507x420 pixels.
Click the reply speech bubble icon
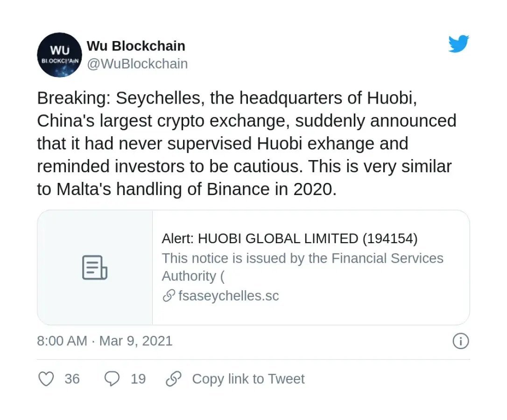112,379
